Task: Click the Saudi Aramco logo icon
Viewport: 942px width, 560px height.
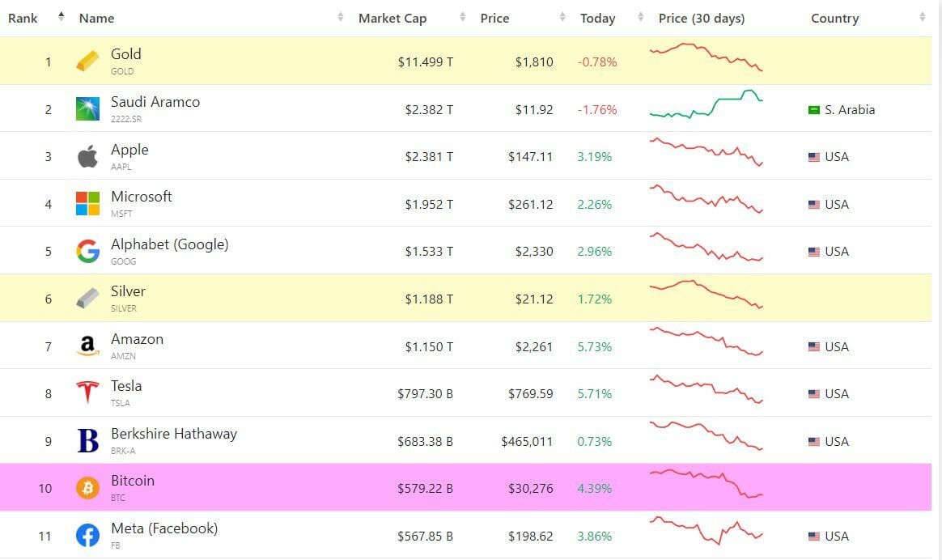Action: (87, 109)
